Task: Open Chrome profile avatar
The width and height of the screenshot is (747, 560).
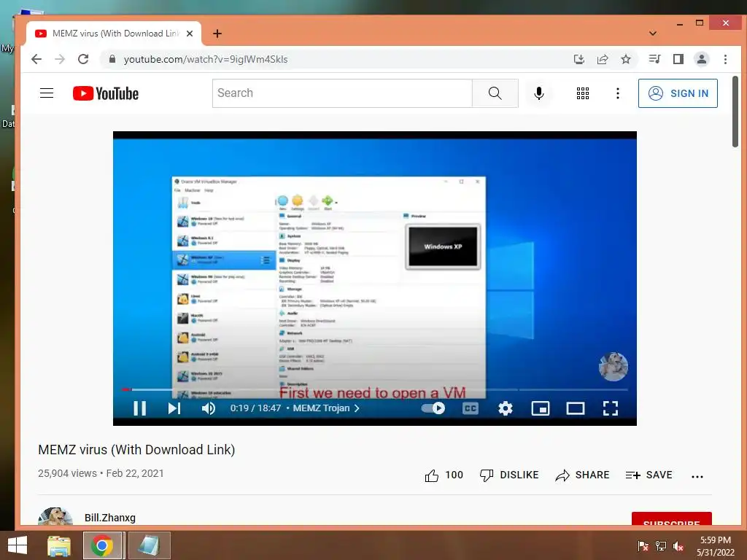Action: click(x=702, y=59)
